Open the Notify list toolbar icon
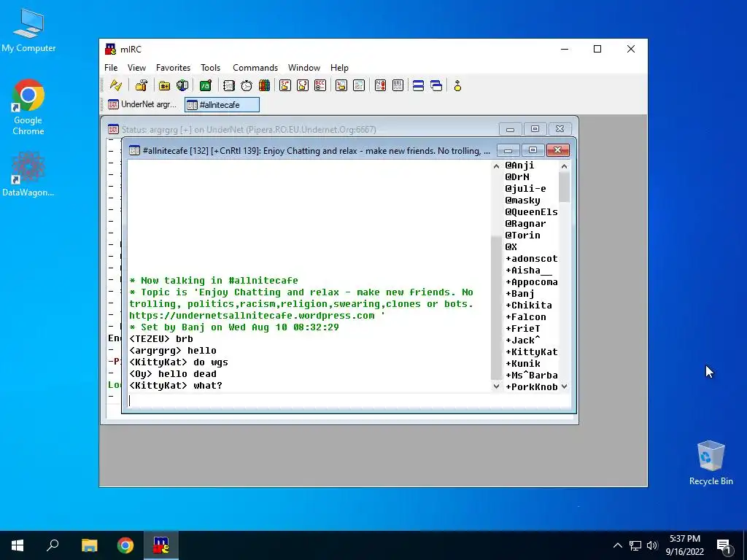Image resolution: width=747 pixels, height=560 pixels. click(x=380, y=86)
